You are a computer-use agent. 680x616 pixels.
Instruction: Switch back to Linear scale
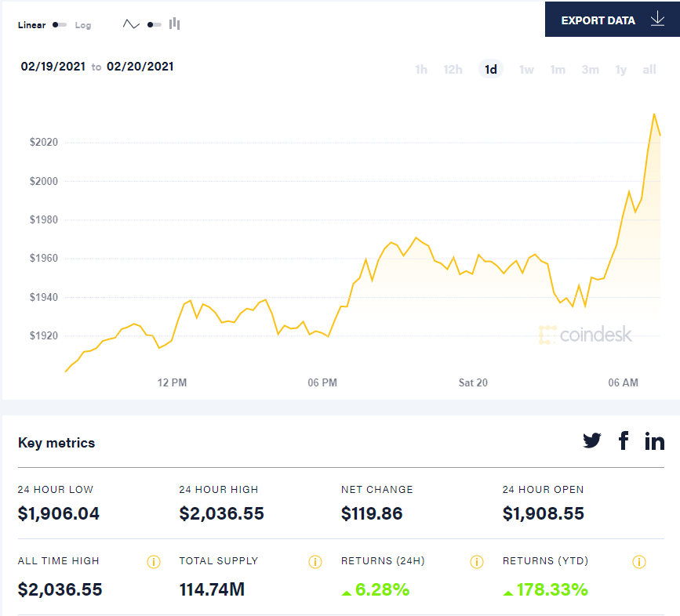point(31,24)
